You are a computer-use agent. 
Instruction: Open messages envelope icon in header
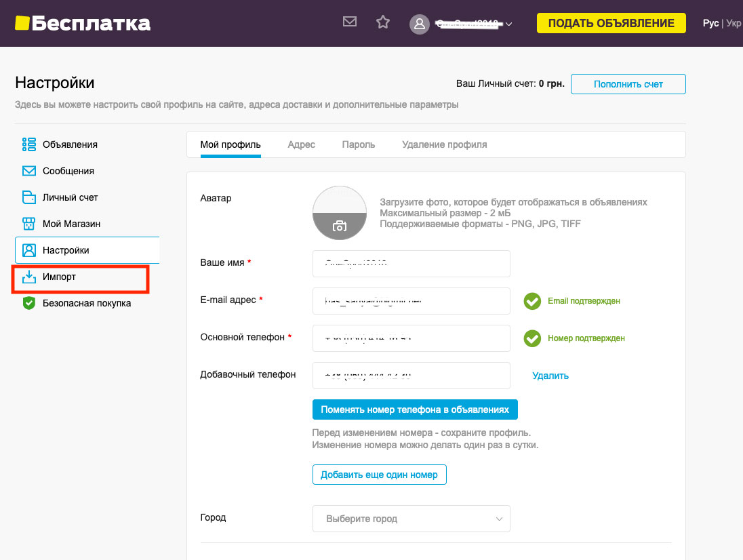click(350, 22)
